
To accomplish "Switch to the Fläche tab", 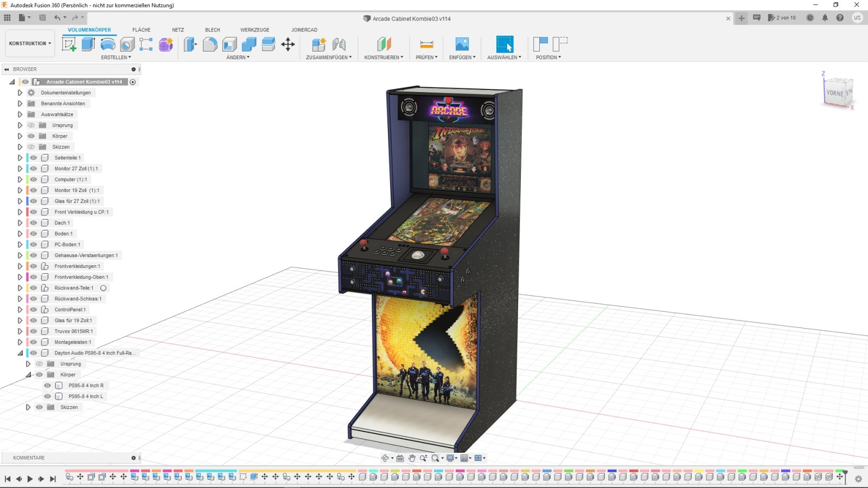I will pos(142,30).
